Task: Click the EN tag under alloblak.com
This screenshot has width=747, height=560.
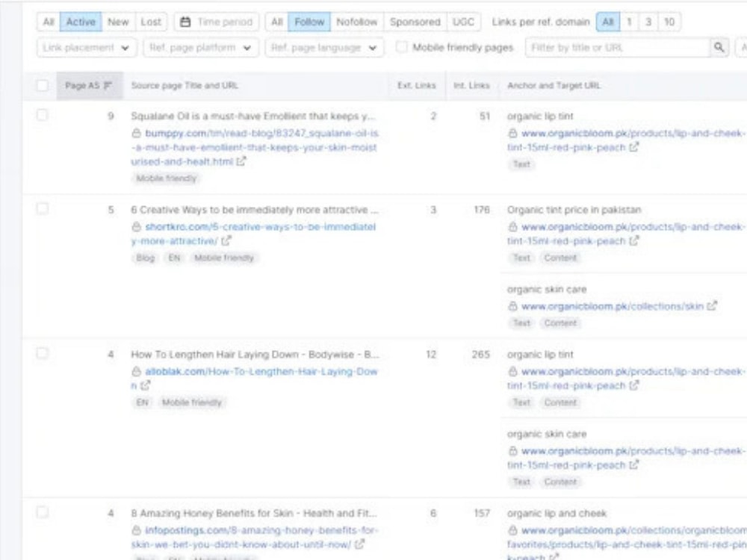Action: pyautogui.click(x=143, y=402)
